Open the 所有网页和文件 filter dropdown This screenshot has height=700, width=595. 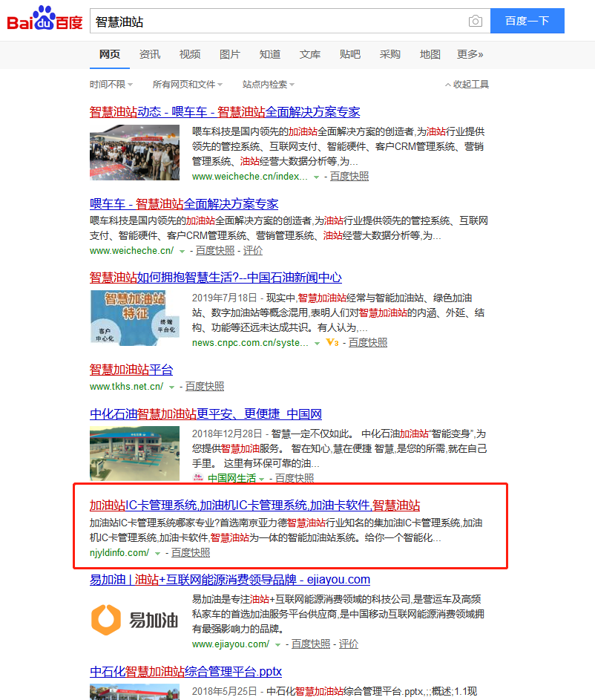pyautogui.click(x=188, y=85)
